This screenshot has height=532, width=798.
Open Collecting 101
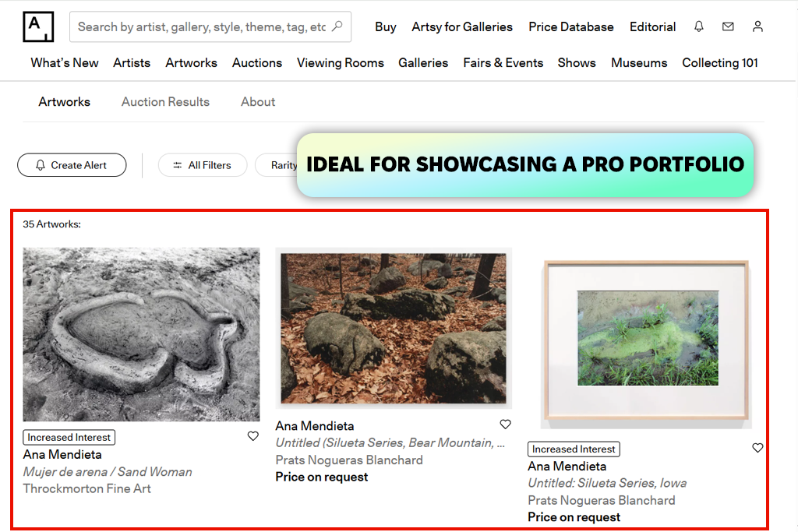pyautogui.click(x=720, y=62)
